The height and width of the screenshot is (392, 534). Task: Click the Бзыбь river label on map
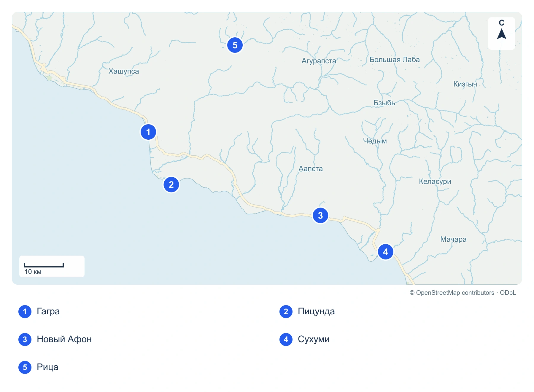pos(384,103)
